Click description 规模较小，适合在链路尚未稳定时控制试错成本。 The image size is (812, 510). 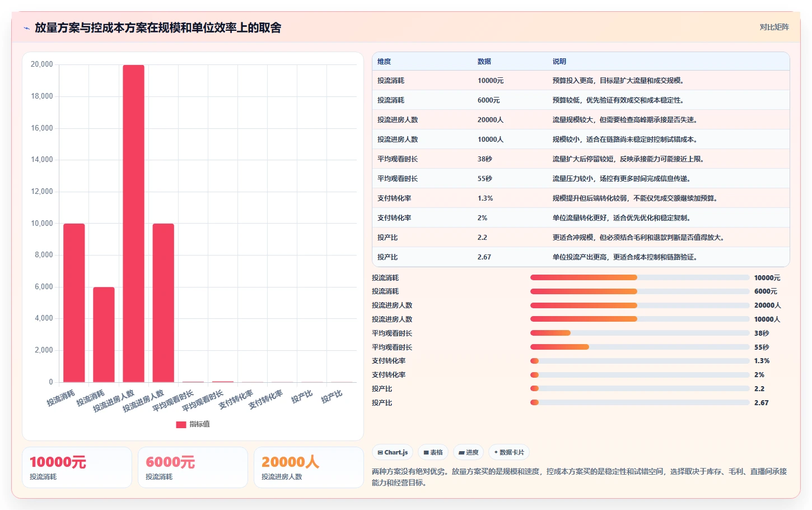625,140
